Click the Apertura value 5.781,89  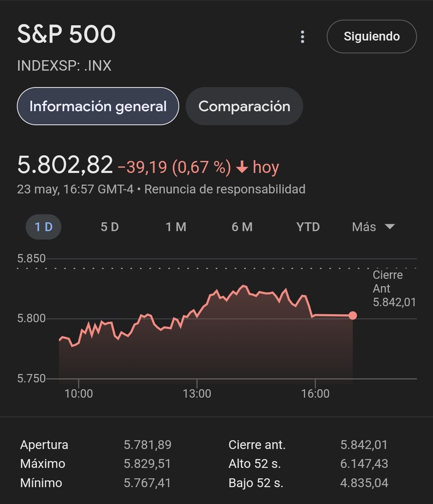point(148,445)
